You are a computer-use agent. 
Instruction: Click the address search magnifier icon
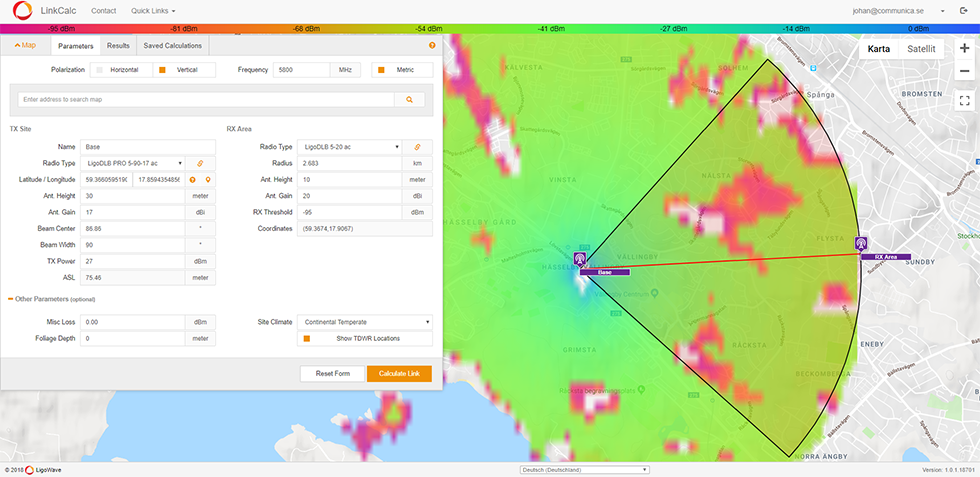pyautogui.click(x=409, y=99)
